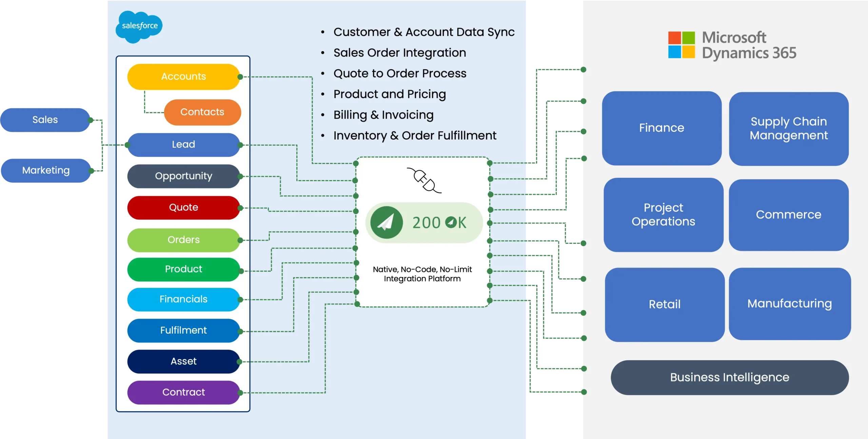Select the Opportunity pill

tap(183, 176)
